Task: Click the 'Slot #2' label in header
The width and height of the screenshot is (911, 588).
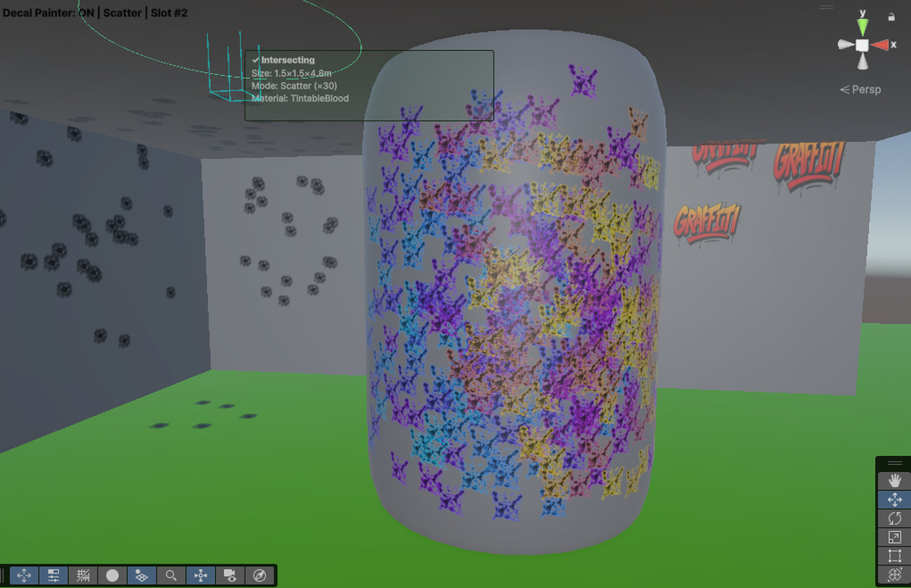Action: (x=169, y=13)
